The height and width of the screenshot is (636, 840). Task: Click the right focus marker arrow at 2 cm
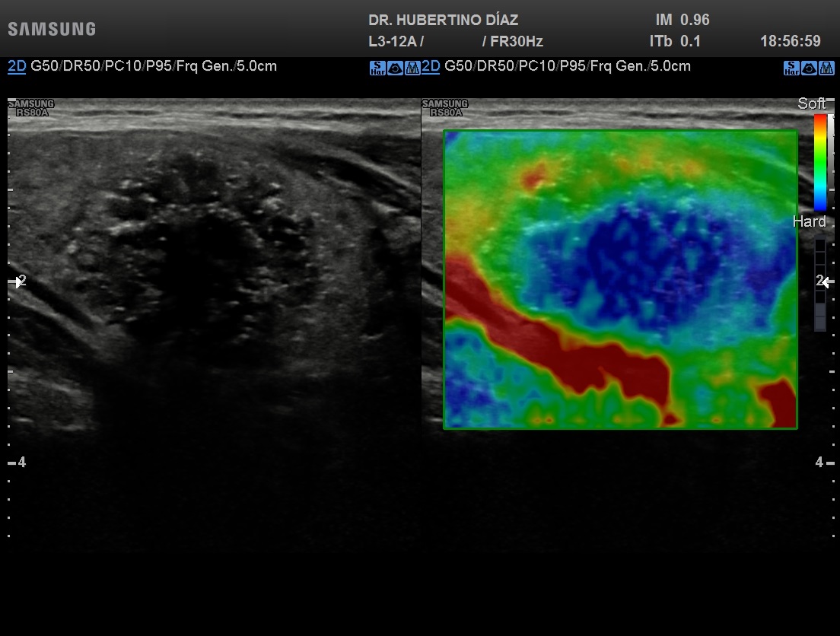tap(826, 281)
